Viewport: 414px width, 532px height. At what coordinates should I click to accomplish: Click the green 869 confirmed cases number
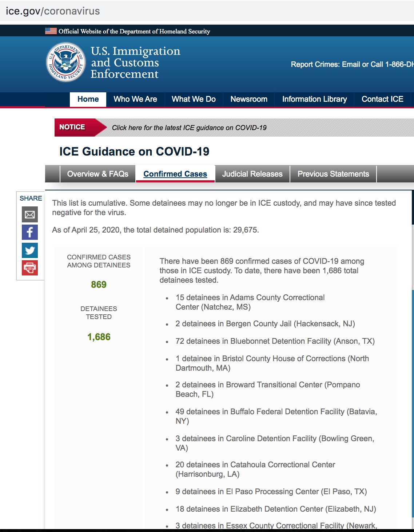[99, 285]
